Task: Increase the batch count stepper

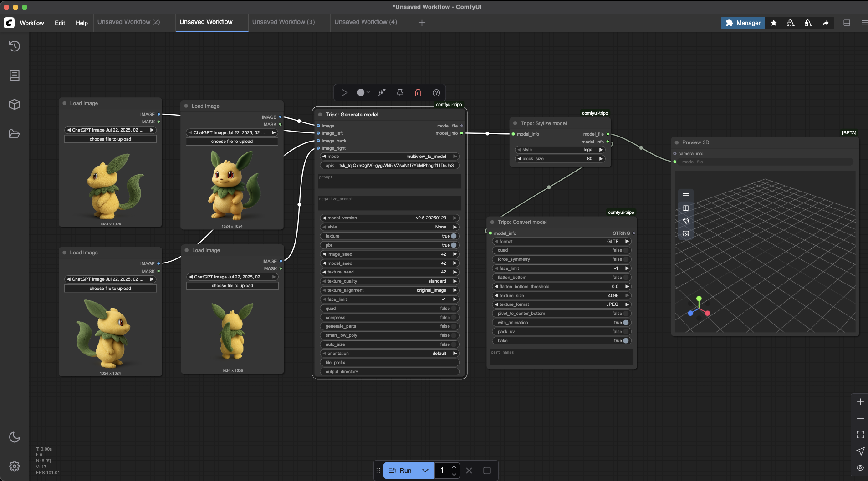Action: coord(454,467)
